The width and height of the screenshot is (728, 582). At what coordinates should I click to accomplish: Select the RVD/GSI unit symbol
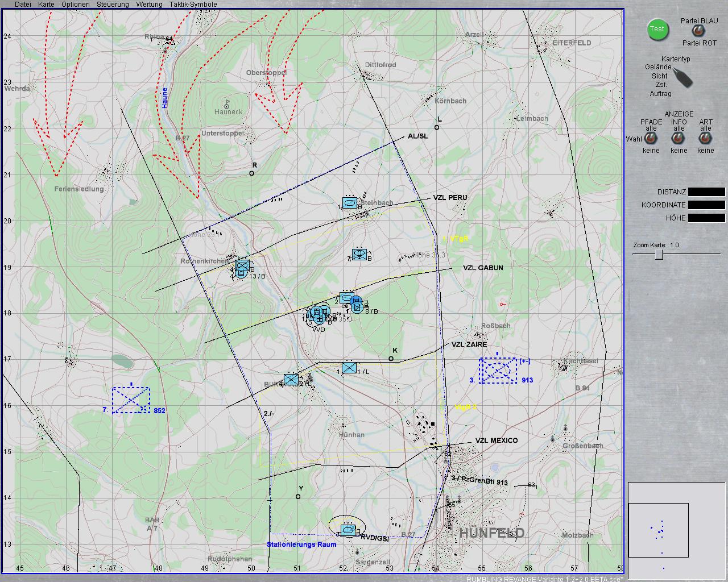(x=348, y=530)
